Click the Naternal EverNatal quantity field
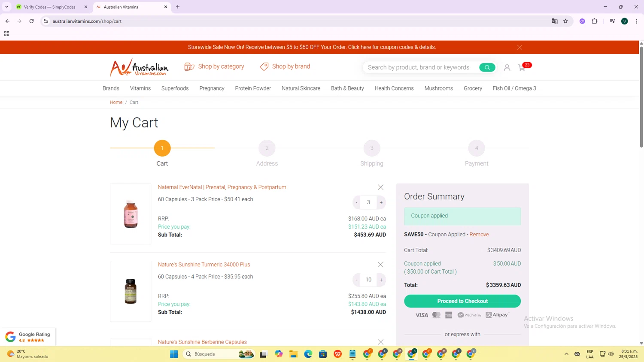Screen dimensions: 644x362 point(368,202)
